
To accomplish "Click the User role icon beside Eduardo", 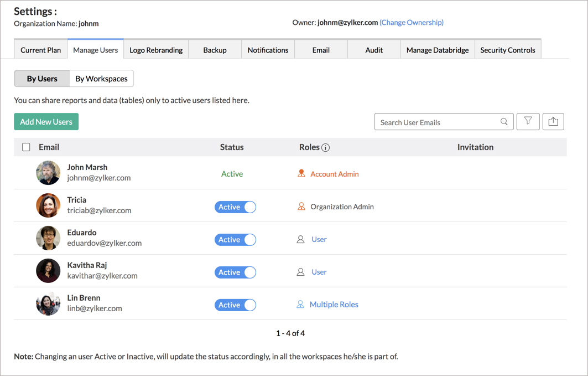I will pyautogui.click(x=300, y=239).
